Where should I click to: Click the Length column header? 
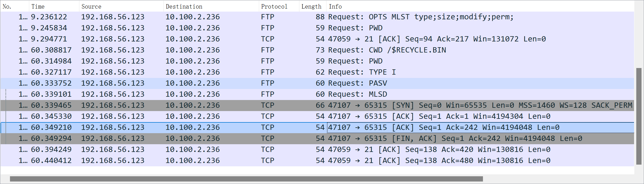click(311, 6)
